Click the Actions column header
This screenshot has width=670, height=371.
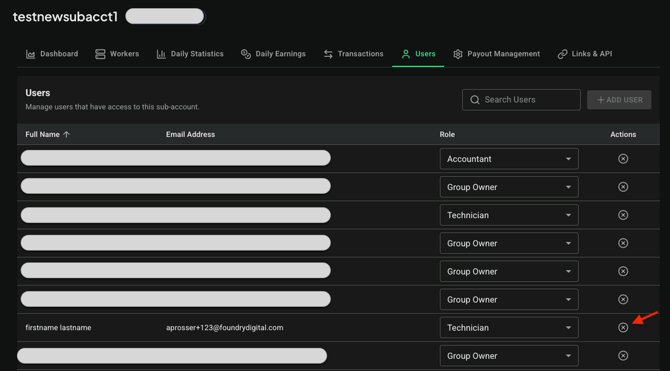[623, 134]
